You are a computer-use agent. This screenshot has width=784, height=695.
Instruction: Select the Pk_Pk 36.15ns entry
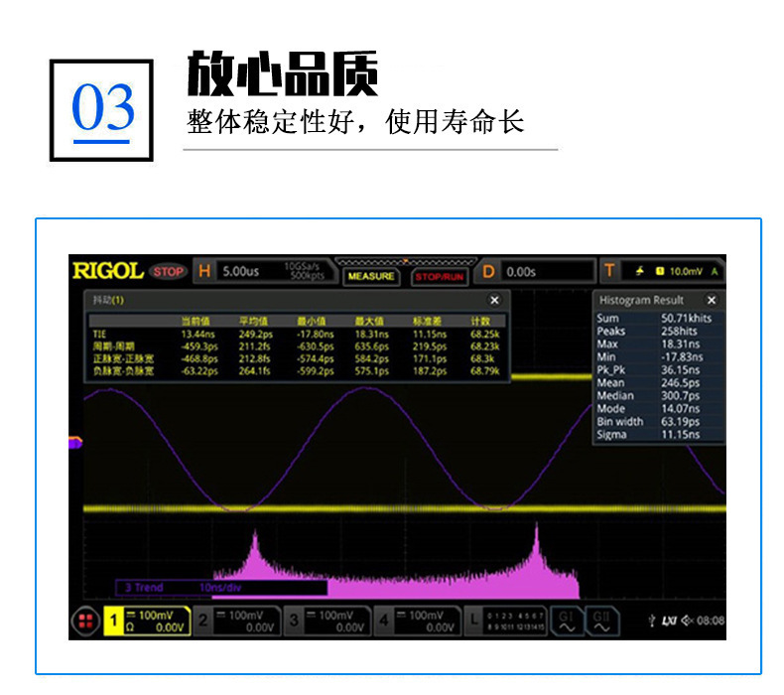pos(659,370)
